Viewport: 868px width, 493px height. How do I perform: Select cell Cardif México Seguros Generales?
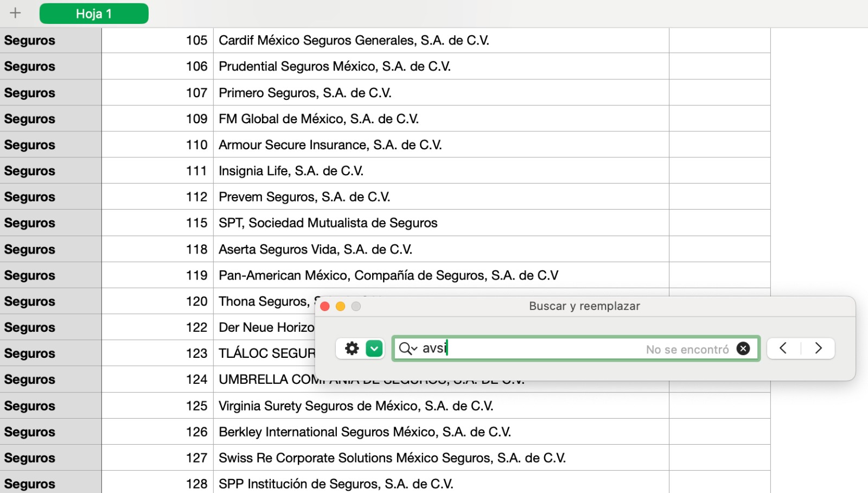441,41
